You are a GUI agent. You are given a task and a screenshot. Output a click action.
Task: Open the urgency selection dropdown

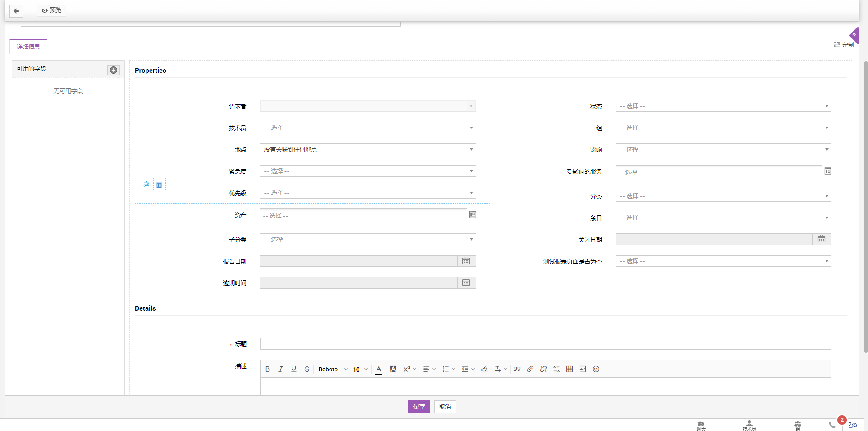(368, 171)
